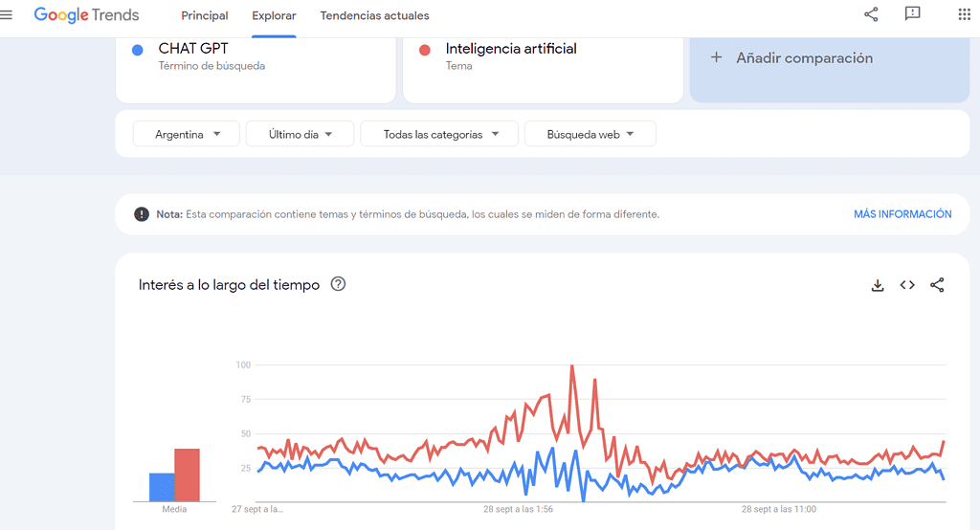This screenshot has height=530, width=980.
Task: Click the Google Trends logo
Action: 86,15
